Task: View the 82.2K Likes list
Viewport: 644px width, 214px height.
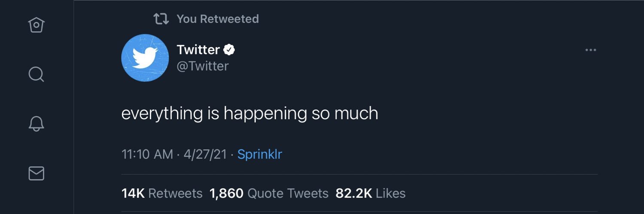Action: tap(371, 193)
